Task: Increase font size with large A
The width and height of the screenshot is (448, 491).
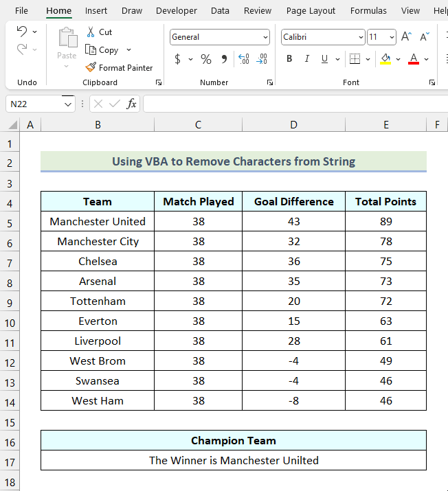Action: [406, 36]
